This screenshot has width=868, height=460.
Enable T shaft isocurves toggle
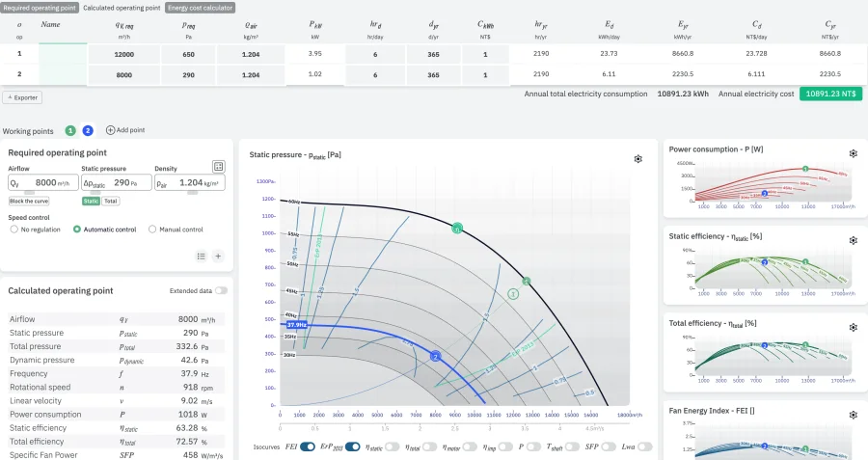coord(572,446)
